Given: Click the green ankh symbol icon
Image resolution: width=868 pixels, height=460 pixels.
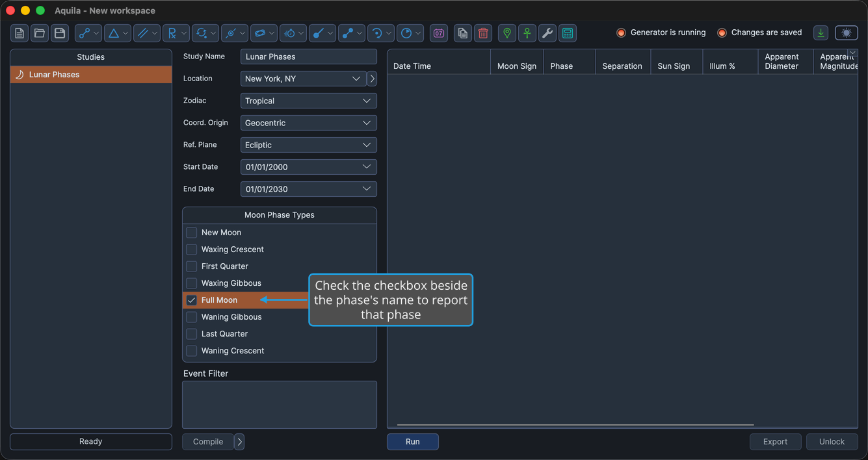Looking at the screenshot, I should point(527,33).
